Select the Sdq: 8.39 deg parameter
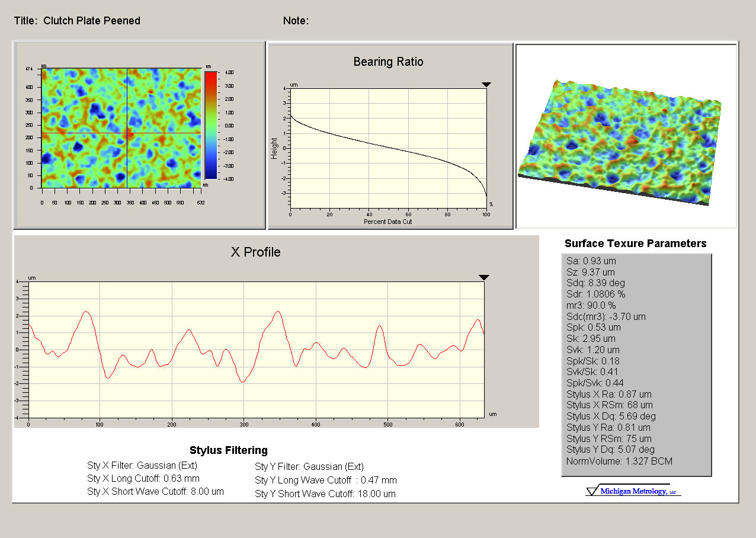 pyautogui.click(x=595, y=283)
